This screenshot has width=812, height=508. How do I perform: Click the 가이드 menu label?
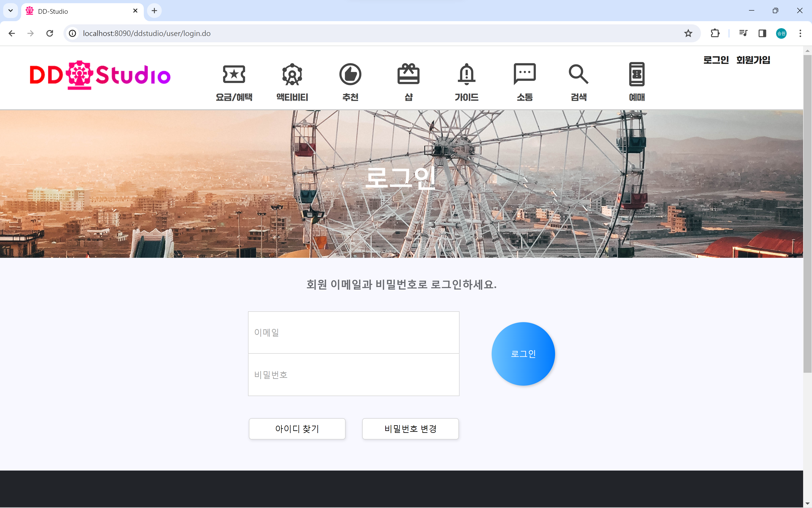(466, 97)
